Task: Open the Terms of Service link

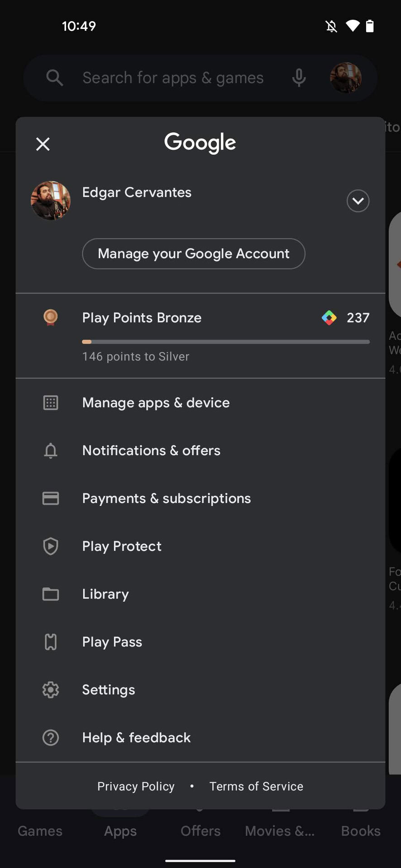Action: tap(256, 787)
